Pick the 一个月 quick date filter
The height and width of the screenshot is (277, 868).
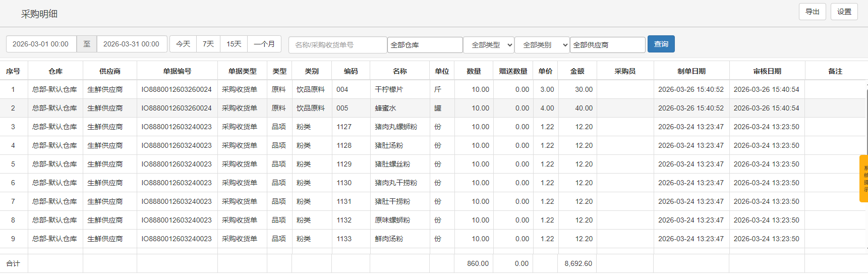tap(264, 44)
